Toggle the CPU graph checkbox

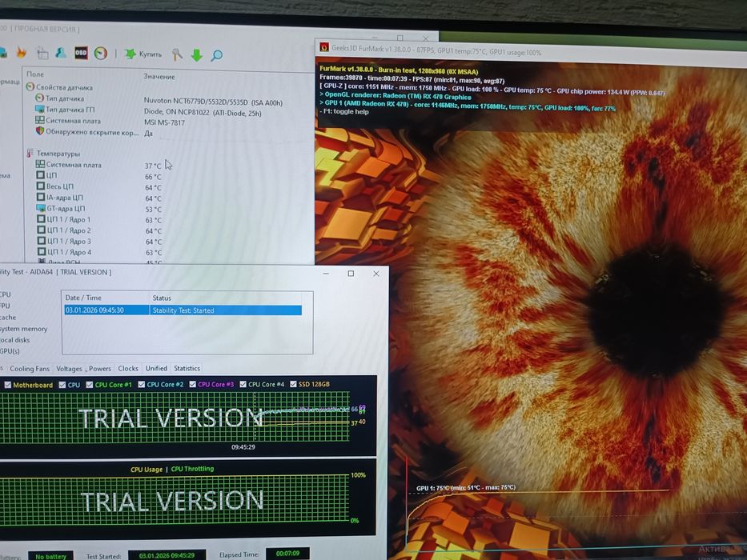pos(62,385)
